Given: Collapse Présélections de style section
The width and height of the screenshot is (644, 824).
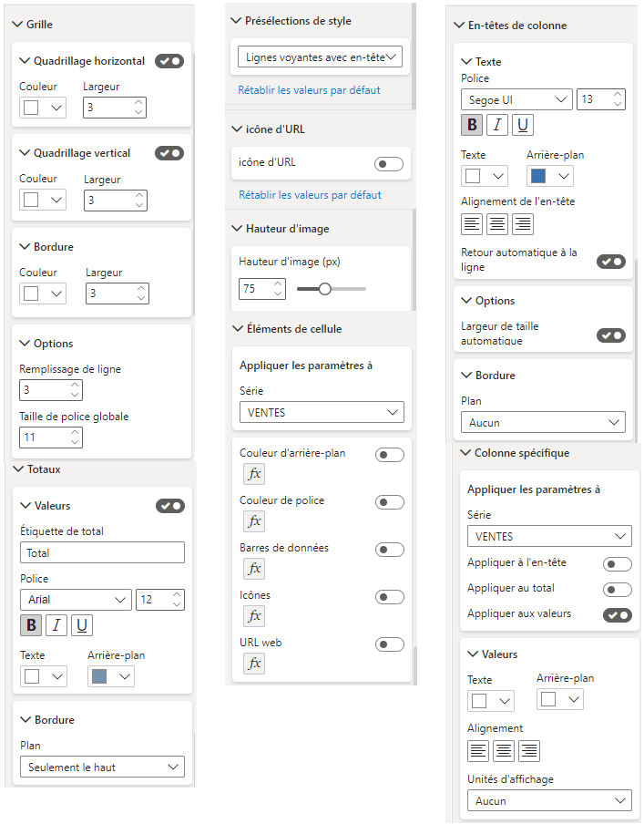Looking at the screenshot, I should click(x=237, y=20).
